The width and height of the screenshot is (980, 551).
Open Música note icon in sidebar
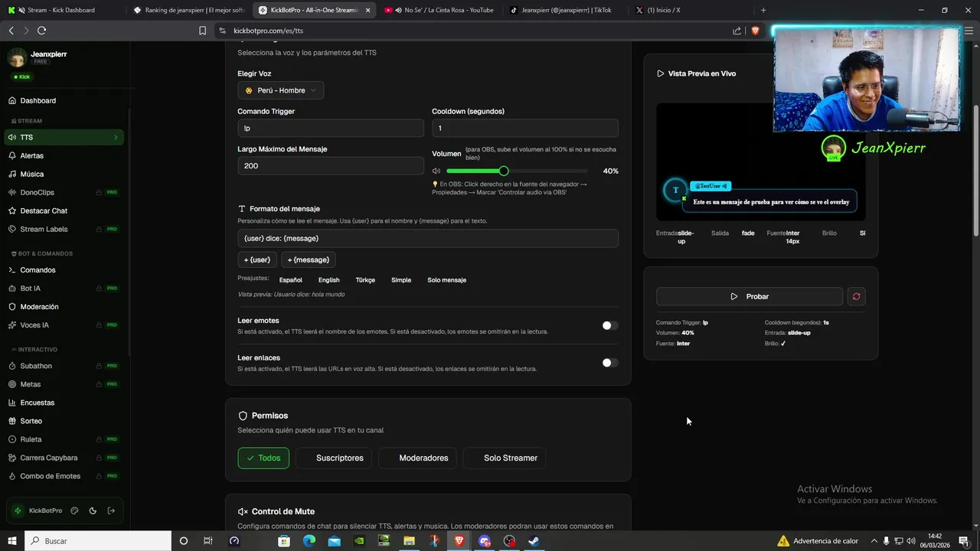click(12, 174)
